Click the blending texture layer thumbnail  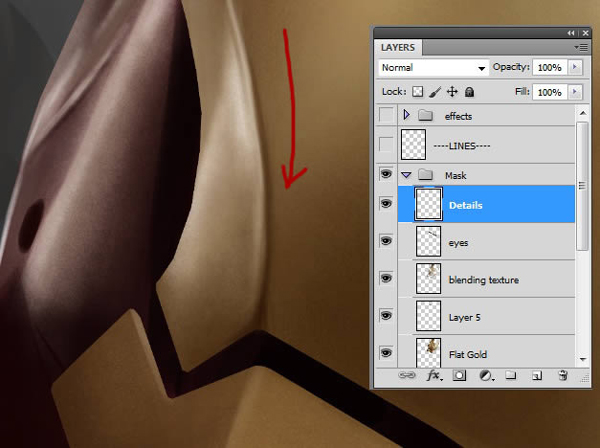[x=429, y=279]
